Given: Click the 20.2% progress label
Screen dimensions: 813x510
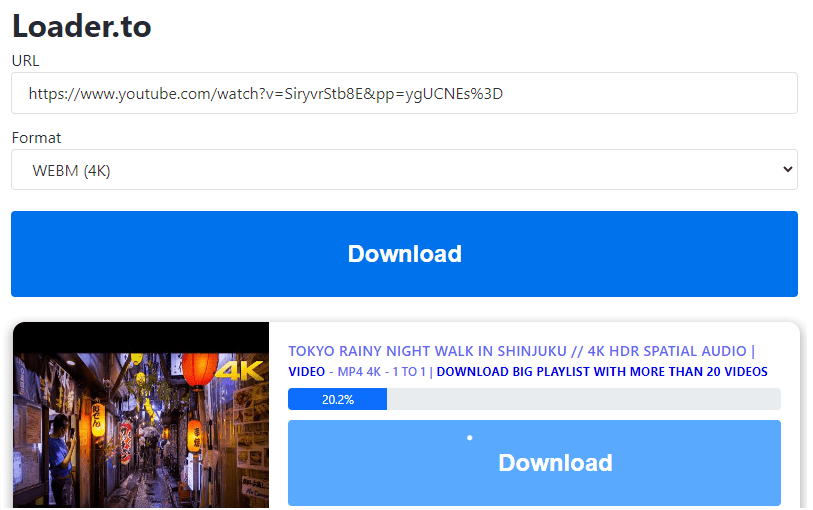Looking at the screenshot, I should [337, 399].
